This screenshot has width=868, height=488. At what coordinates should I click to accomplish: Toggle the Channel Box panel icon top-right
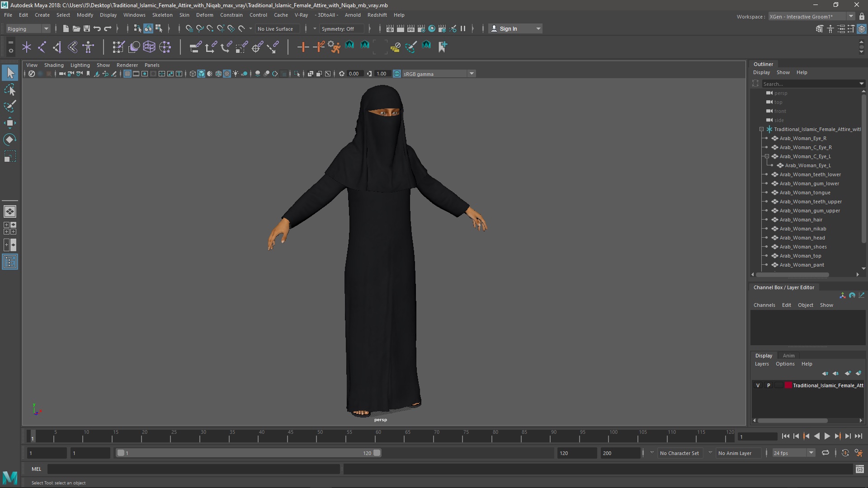862,29
